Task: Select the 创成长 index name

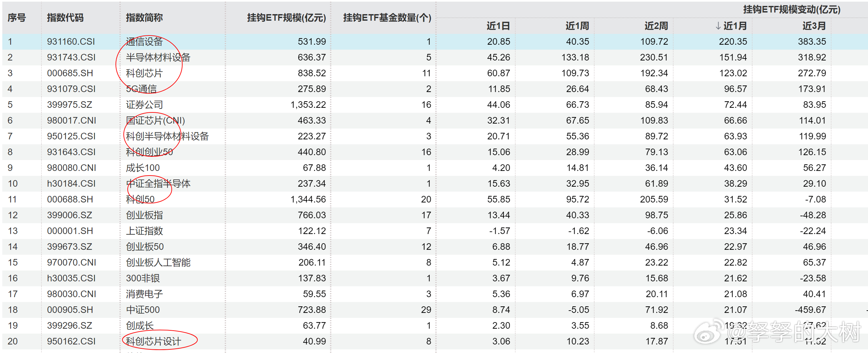Action: click(x=140, y=325)
